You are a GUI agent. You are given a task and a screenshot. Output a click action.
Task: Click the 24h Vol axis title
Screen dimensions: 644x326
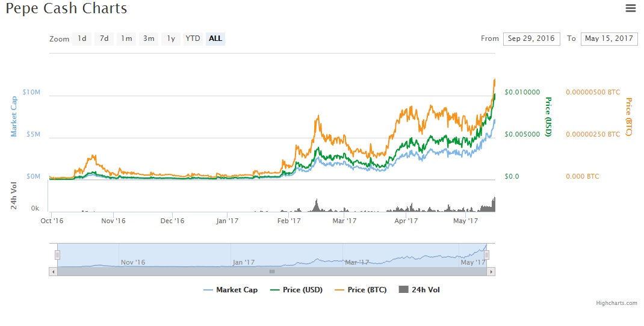(x=14, y=196)
